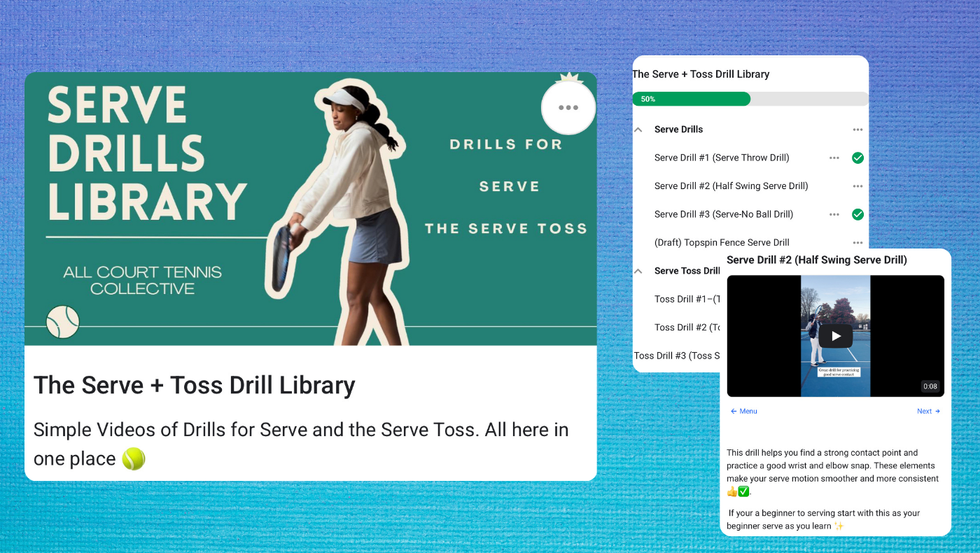The image size is (980, 553).
Task: Collapse the Serve Toss Drill section chevron
Action: point(638,271)
